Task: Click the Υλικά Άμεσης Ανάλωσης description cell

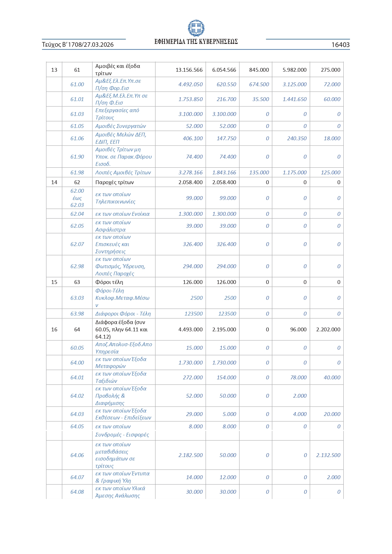Action: point(120,492)
